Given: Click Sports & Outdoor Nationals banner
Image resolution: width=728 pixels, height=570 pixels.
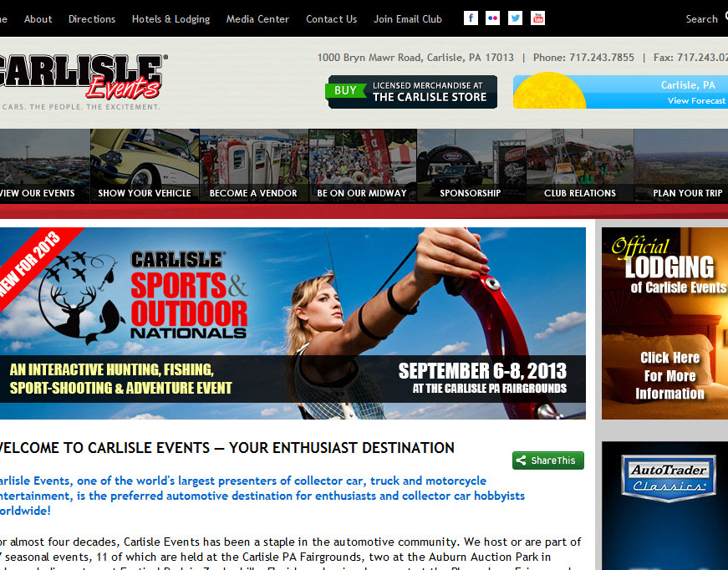Looking at the screenshot, I should (x=293, y=323).
